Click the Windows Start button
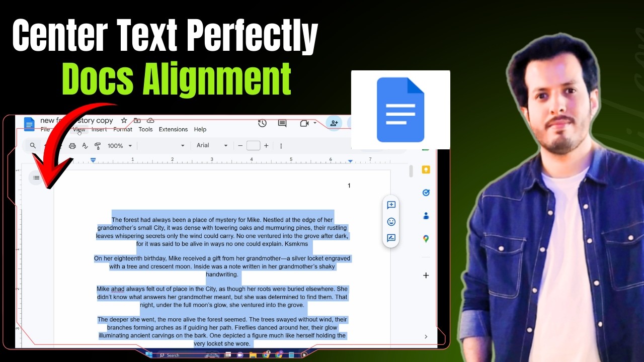Screen dimensions: 644x362 click(149, 354)
